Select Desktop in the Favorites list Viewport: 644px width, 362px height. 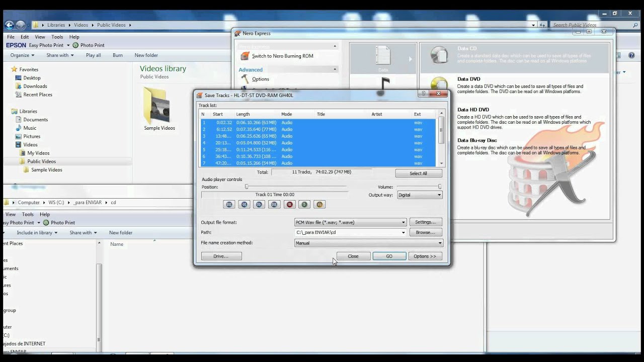click(x=32, y=78)
